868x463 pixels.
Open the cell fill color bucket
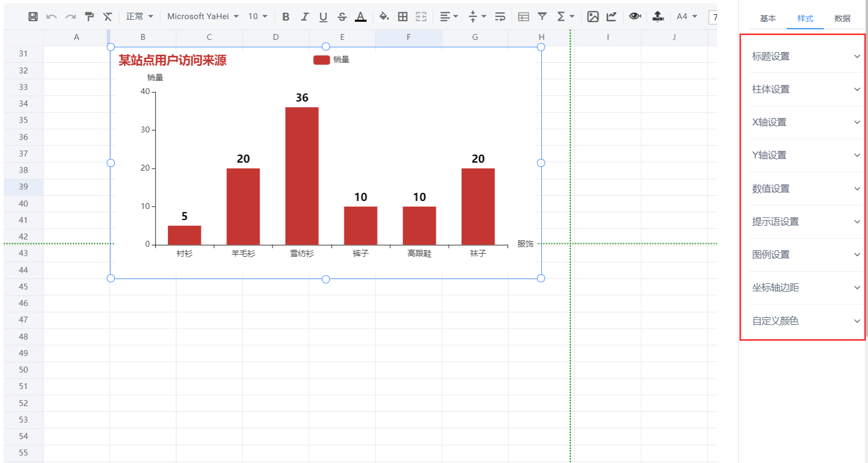coord(384,16)
